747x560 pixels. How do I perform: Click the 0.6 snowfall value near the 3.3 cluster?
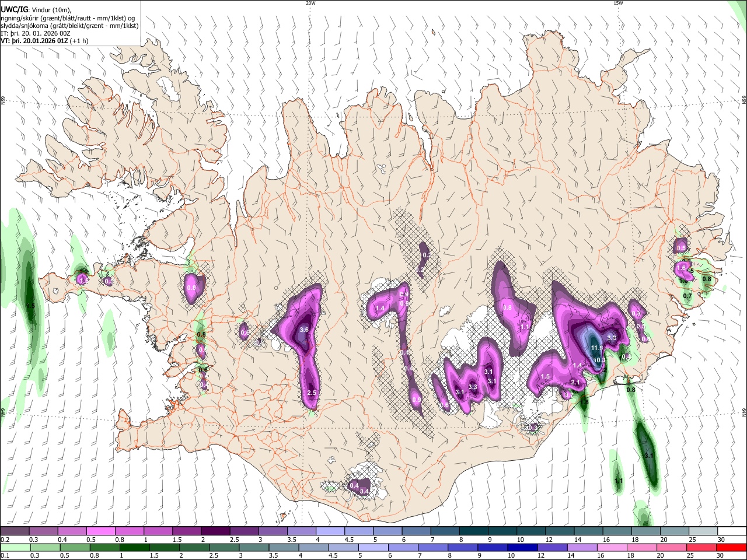pos(445,405)
